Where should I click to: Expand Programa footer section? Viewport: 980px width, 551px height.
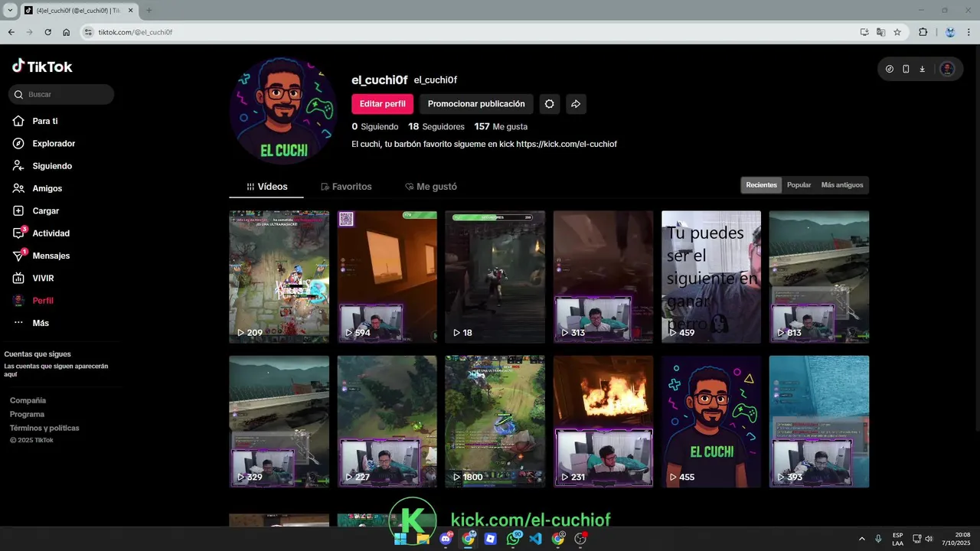pyautogui.click(x=27, y=414)
